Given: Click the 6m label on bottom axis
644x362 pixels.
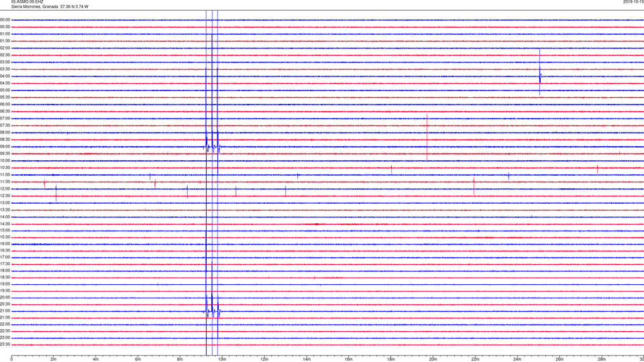Looking at the screenshot, I should [138, 359].
